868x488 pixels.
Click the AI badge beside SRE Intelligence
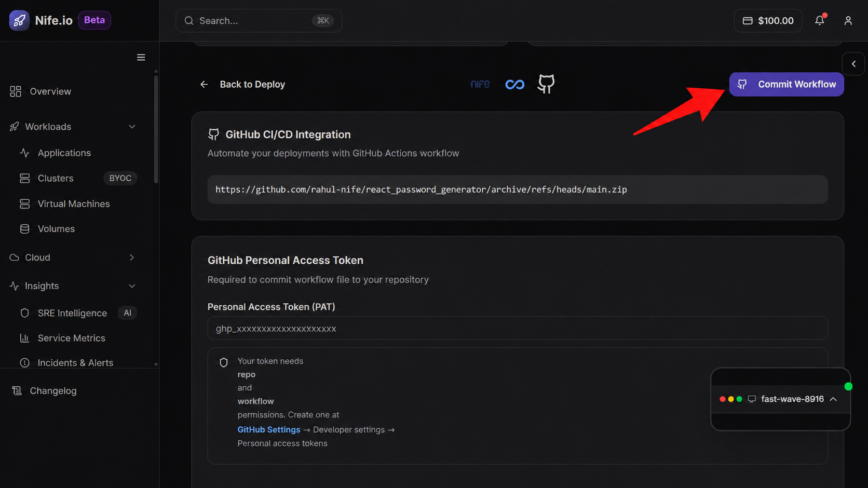pos(127,313)
